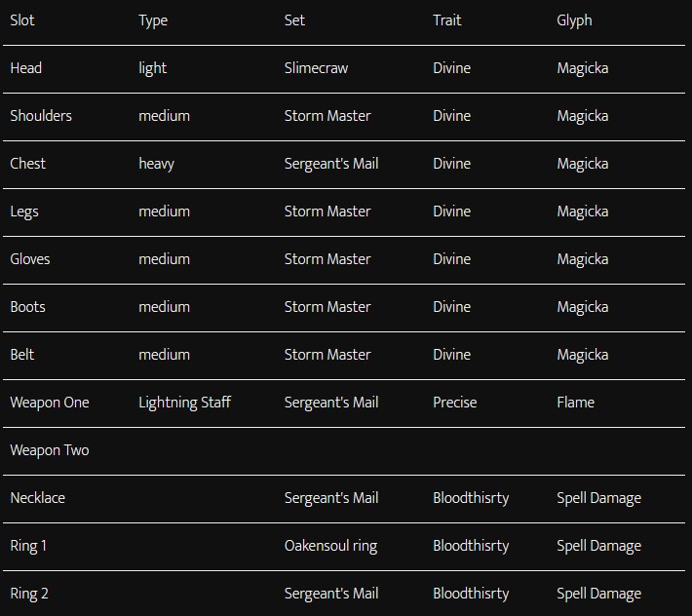The image size is (692, 616).
Task: Select the Belt slot label
Action: click(x=22, y=355)
